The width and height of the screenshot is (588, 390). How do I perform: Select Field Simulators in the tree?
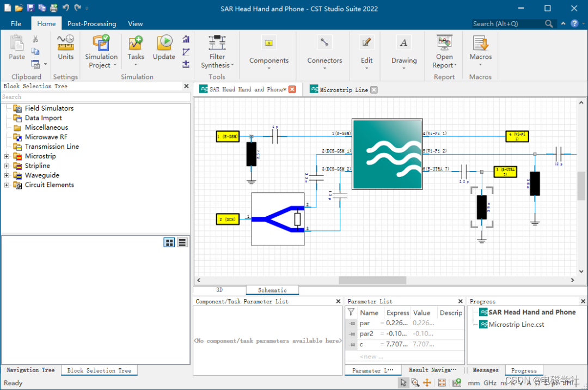(49, 108)
